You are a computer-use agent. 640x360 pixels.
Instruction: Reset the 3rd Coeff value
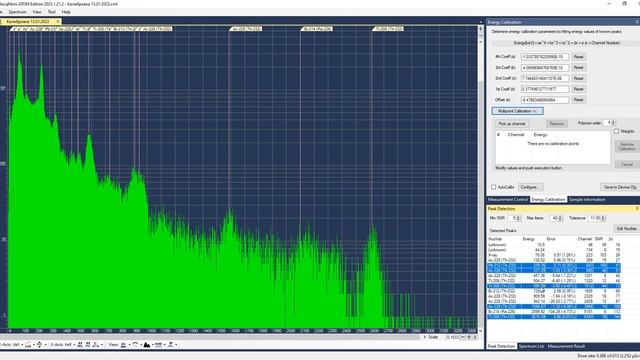click(578, 67)
